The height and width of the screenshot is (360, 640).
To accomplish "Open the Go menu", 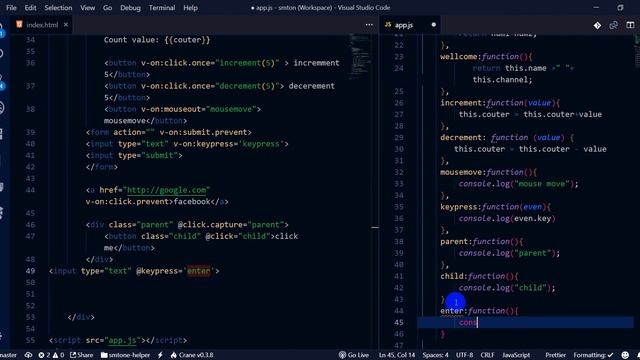I will pos(107,8).
